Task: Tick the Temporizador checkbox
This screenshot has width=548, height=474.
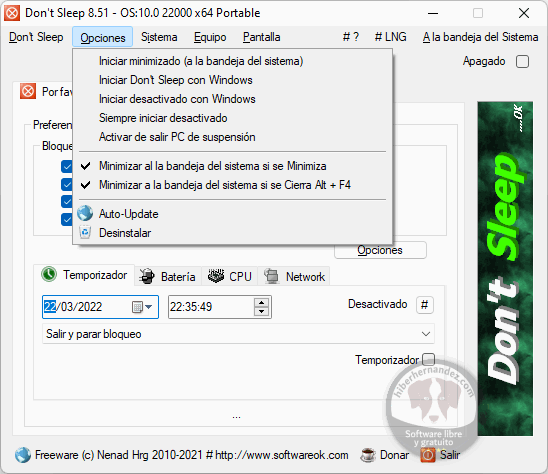Action: [x=428, y=359]
